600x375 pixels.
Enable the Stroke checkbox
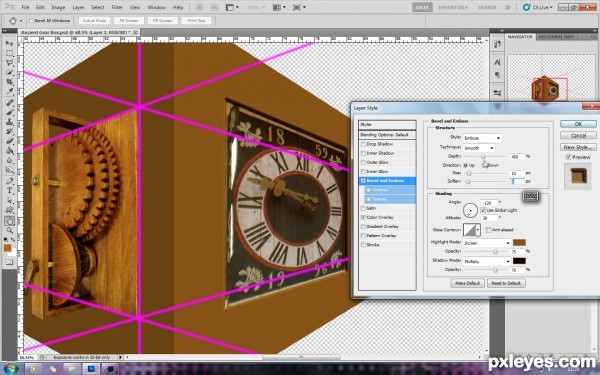(363, 245)
